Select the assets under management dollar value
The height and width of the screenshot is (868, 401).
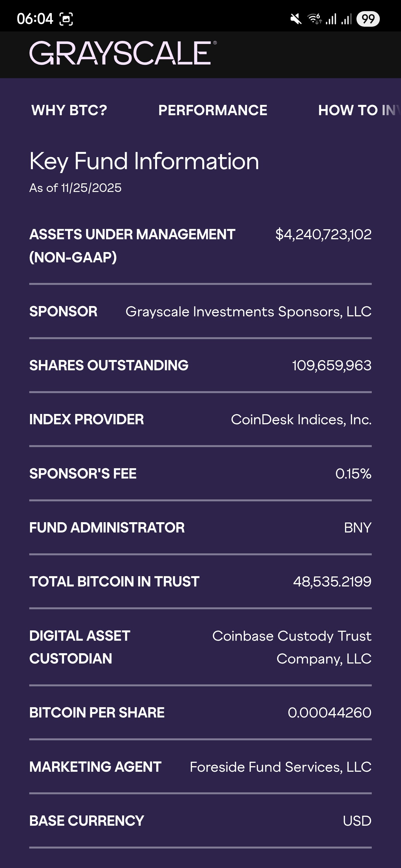[x=323, y=234]
